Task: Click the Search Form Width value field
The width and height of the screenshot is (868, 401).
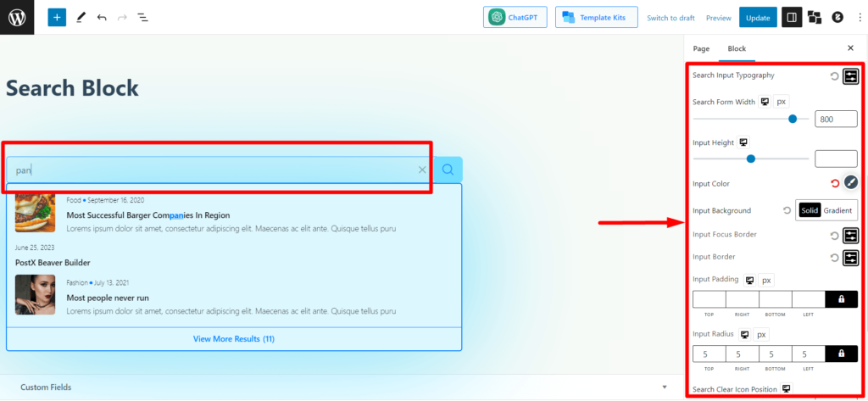Action: tap(836, 119)
